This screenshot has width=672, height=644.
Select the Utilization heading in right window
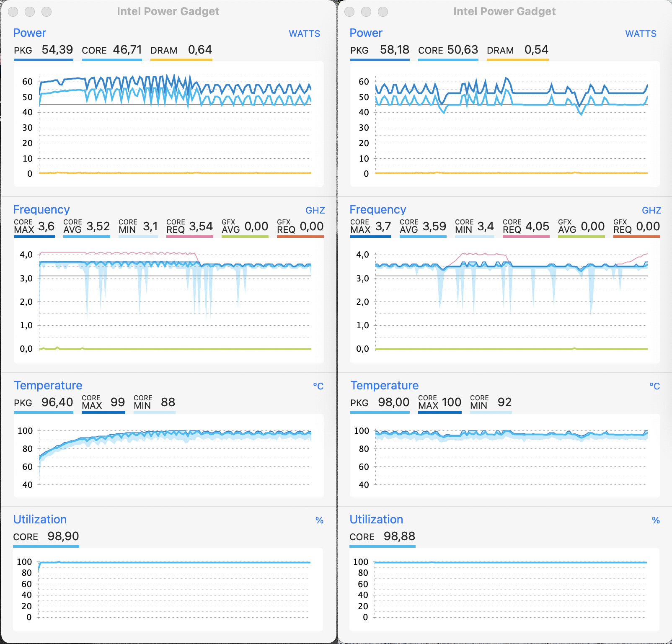(x=376, y=519)
